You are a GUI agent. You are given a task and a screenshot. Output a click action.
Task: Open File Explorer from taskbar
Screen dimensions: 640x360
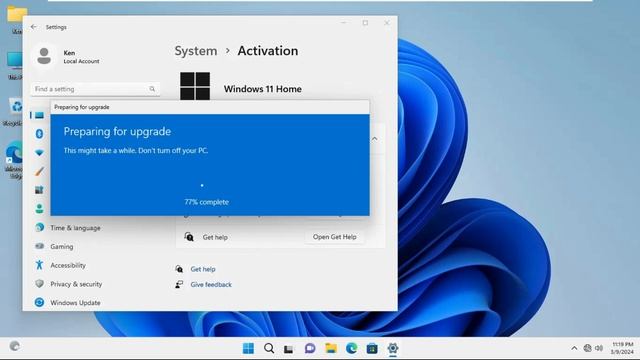pos(331,348)
